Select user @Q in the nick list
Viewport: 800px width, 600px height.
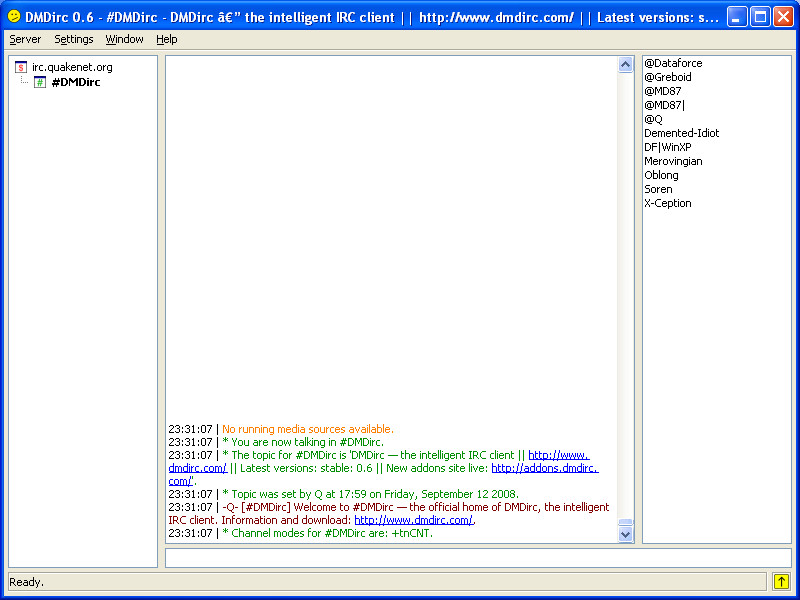coord(653,119)
